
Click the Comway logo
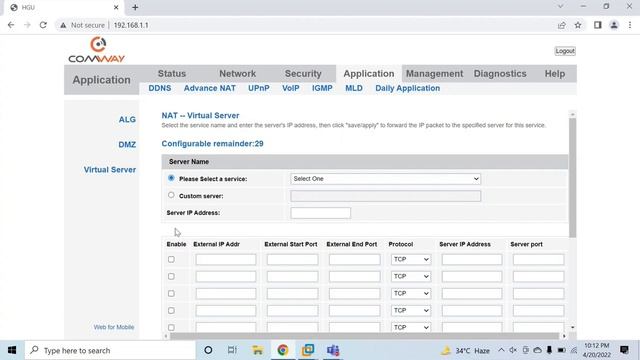pos(97,50)
